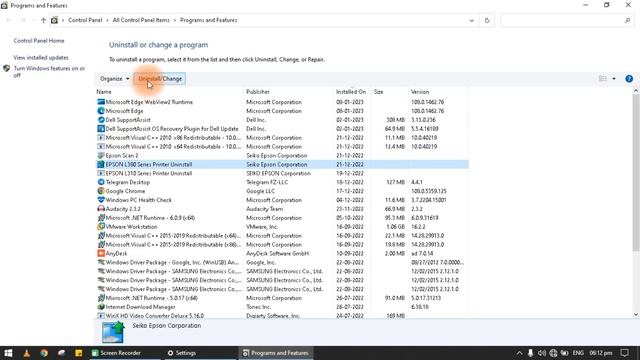This screenshot has width=640, height=360.
Task: Open the Windows Start menu
Action: [8, 353]
